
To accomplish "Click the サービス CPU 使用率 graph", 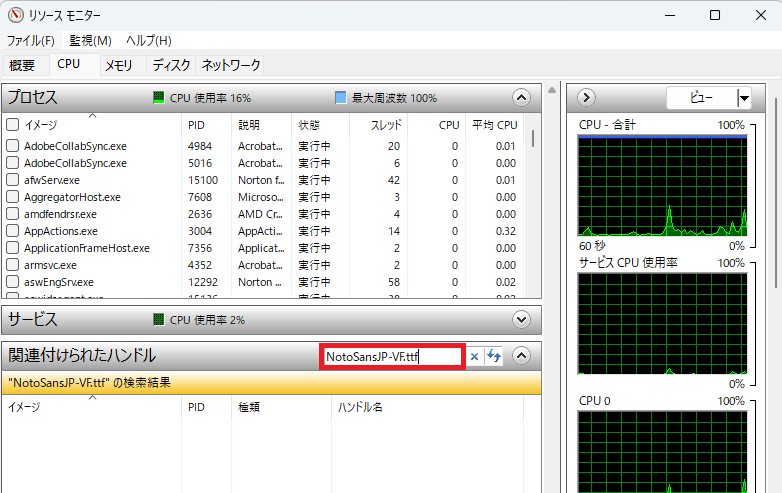I will tap(662, 324).
